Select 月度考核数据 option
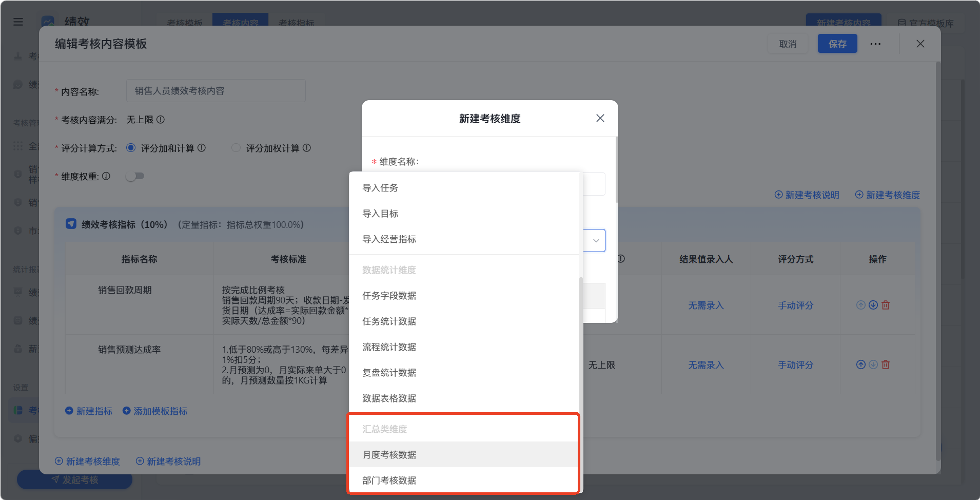The image size is (980, 500). (x=464, y=455)
